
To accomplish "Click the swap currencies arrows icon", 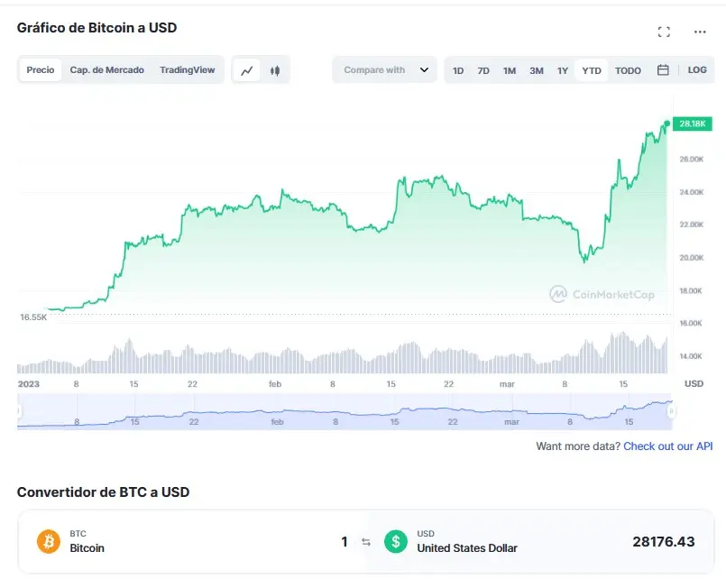I will click(366, 542).
